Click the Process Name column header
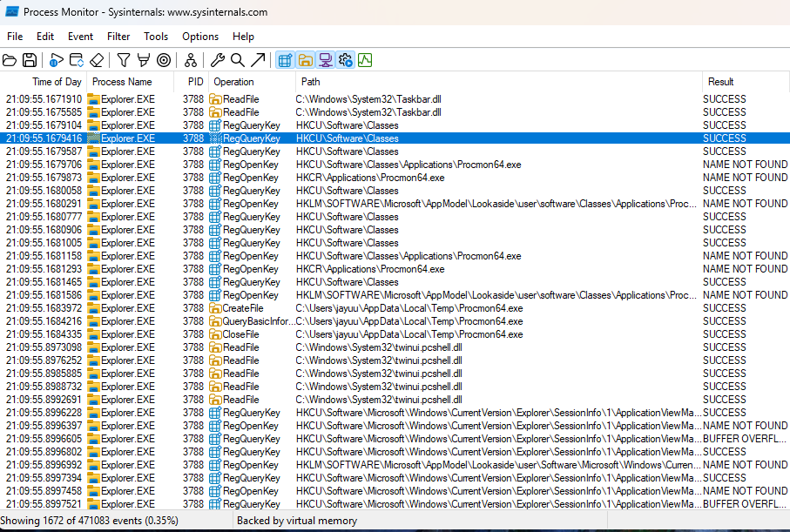Image resolution: width=790 pixels, height=532 pixels. pyautogui.click(x=131, y=82)
